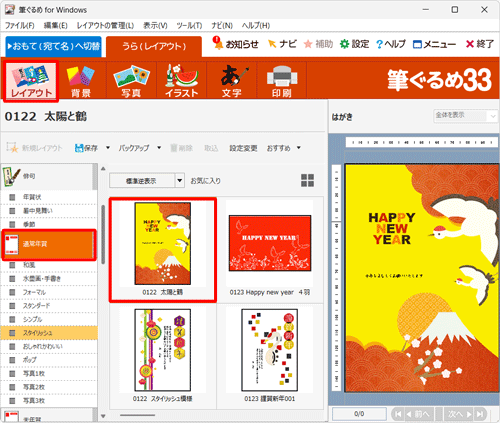
Task: Jump to last page button
Action: pos(480,414)
